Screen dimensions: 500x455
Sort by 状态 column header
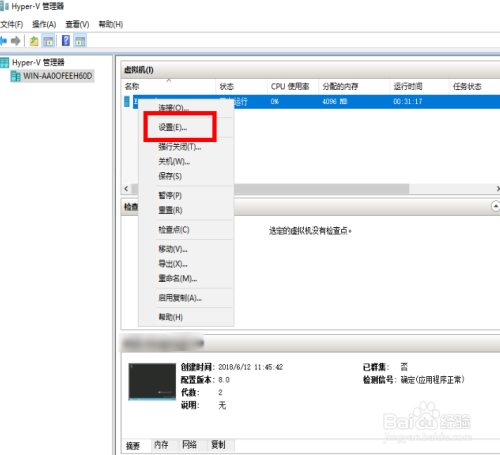click(x=241, y=87)
